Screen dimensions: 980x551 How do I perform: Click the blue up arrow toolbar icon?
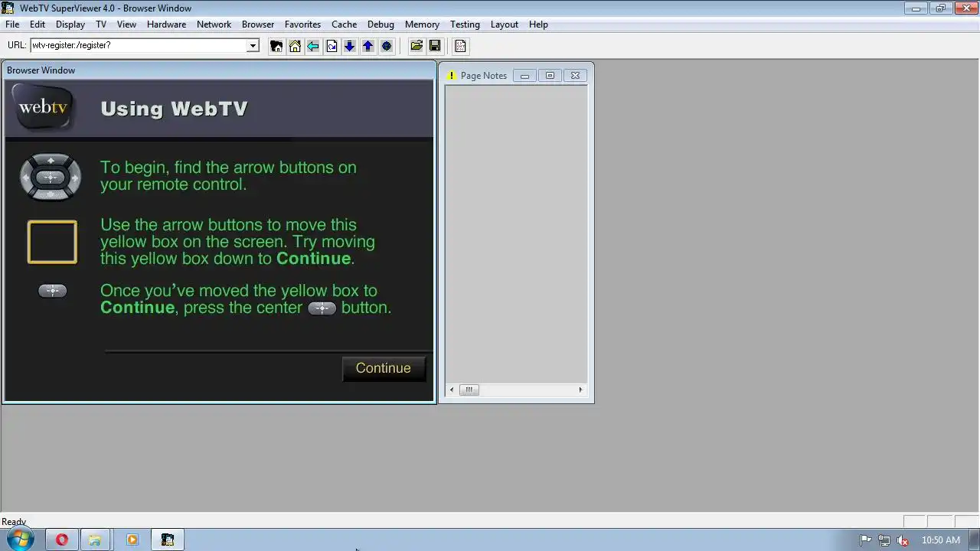pos(368,46)
